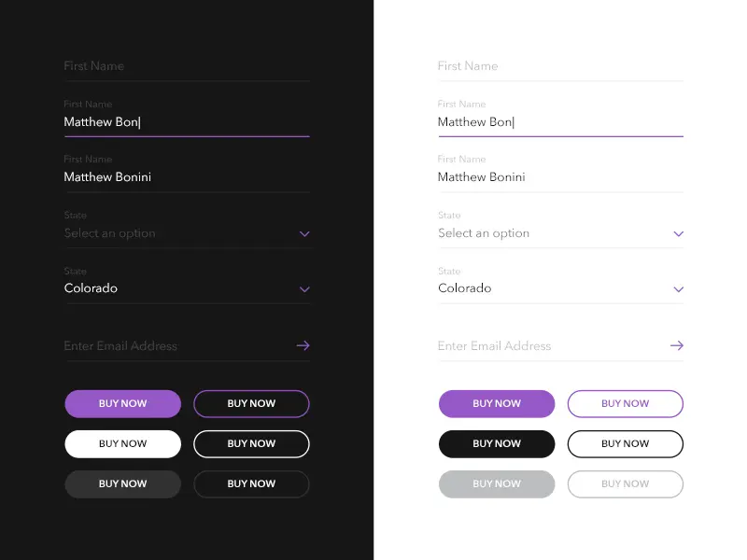747x560 pixels.
Task: Open the light Colorado State dropdown chevron
Action: [x=679, y=289]
